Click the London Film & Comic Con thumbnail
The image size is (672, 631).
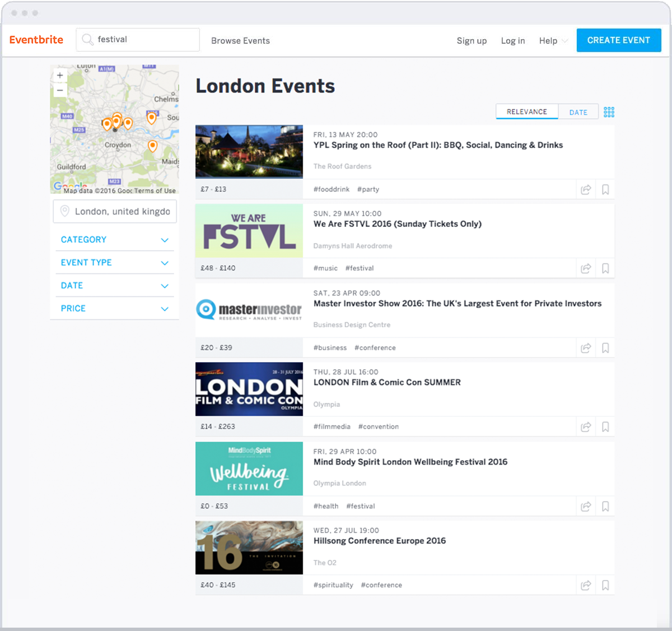249,389
